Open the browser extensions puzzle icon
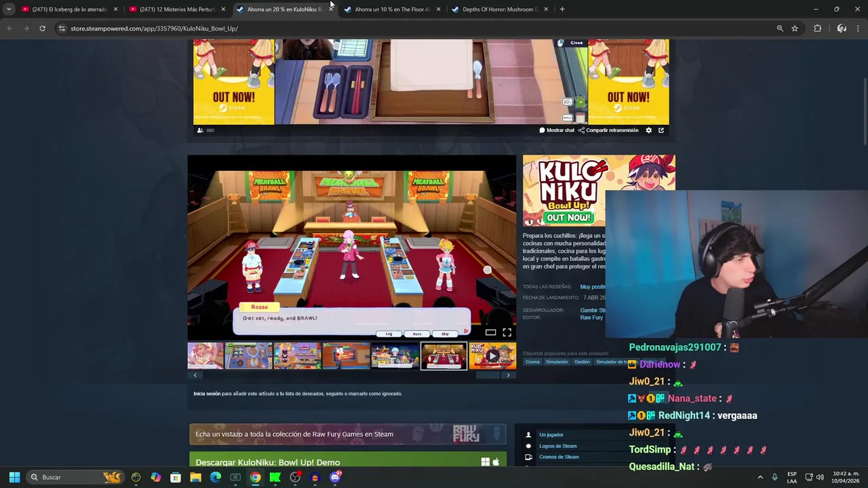The width and height of the screenshot is (868, 488). point(817,28)
